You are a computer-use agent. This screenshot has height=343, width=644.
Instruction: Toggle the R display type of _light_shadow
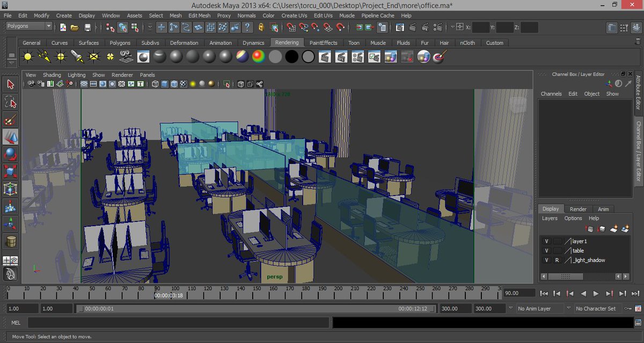pyautogui.click(x=557, y=260)
